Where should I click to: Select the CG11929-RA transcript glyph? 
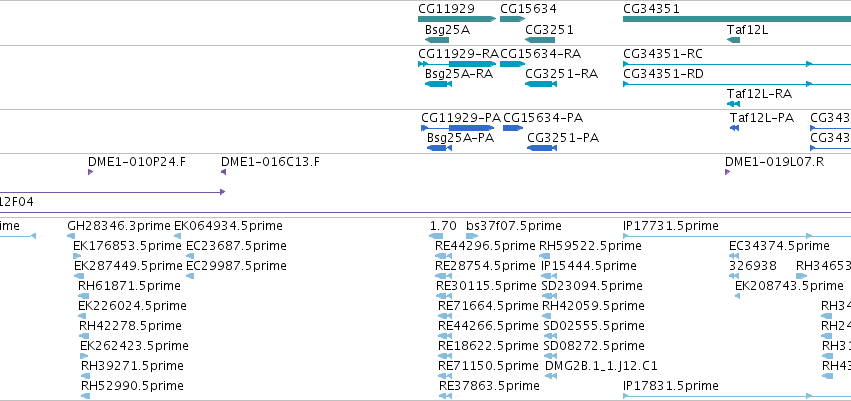[x=457, y=64]
